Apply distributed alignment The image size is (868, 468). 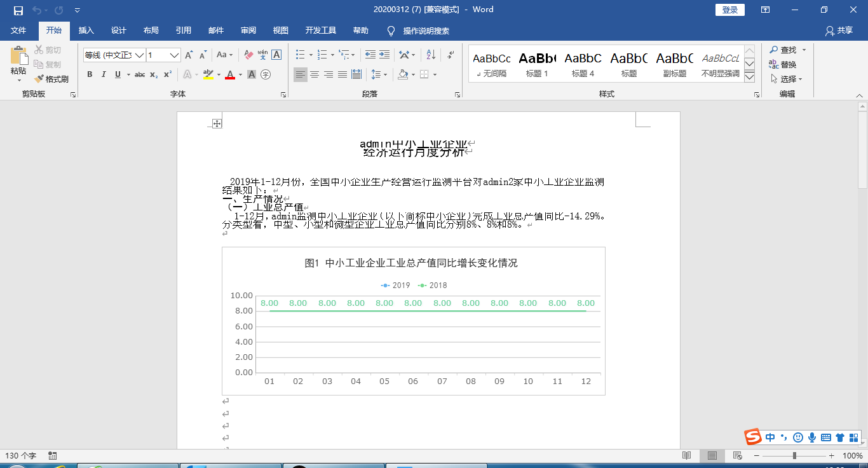(356, 74)
